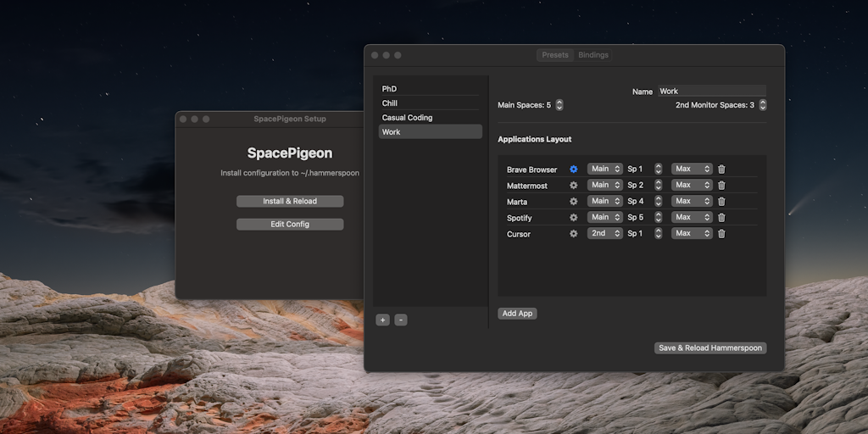Viewport: 868px width, 434px height.
Task: Open the Max size dropdown for Mattermost
Action: [692, 185]
